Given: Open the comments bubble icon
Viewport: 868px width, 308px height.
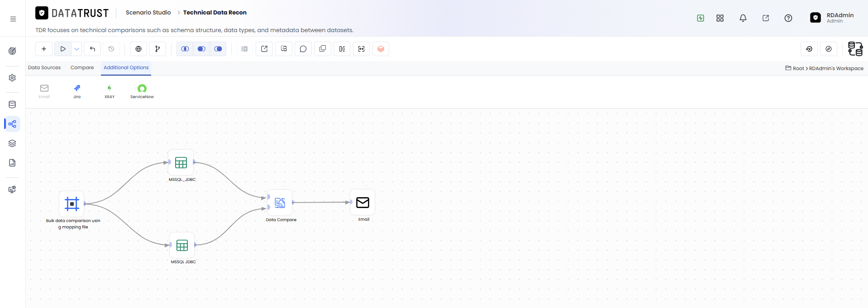Looking at the screenshot, I should (x=303, y=49).
